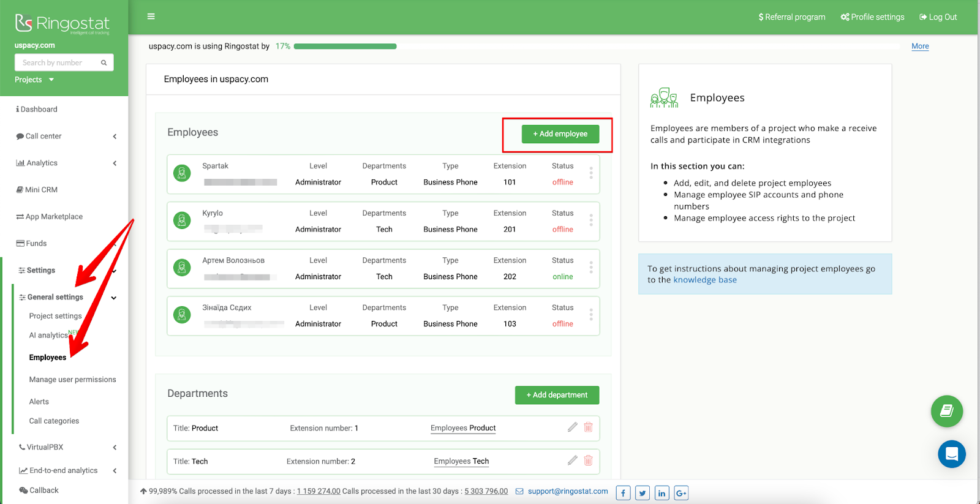The image size is (980, 504).
Task: Focus the Search by number field
Action: pyautogui.click(x=64, y=62)
